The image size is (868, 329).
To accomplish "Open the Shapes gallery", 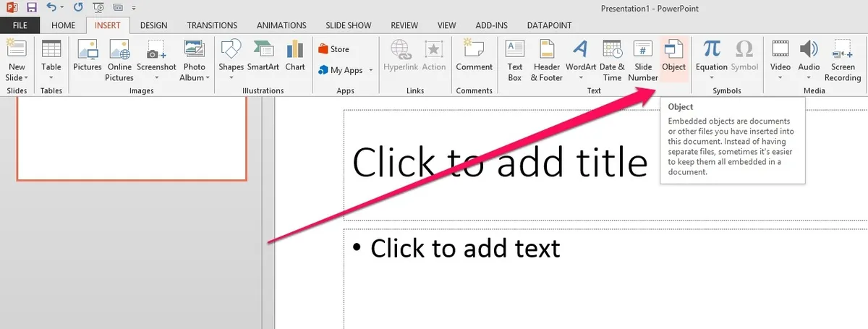I will (x=231, y=60).
